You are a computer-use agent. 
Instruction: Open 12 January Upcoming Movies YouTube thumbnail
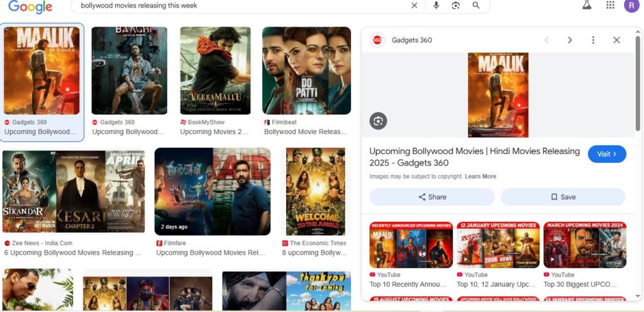coord(498,245)
